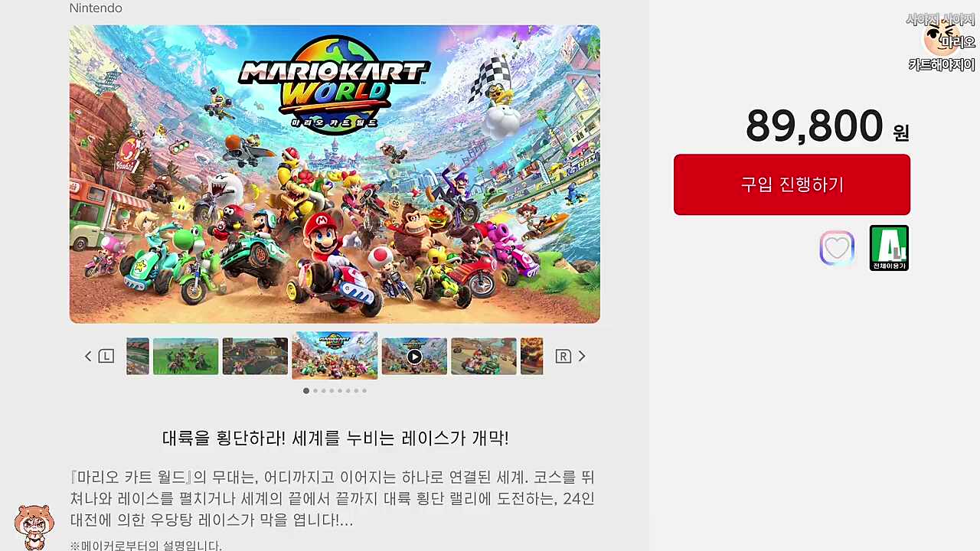The width and height of the screenshot is (980, 551).
Task: Select the first gallery pagination dot
Action: point(306,391)
